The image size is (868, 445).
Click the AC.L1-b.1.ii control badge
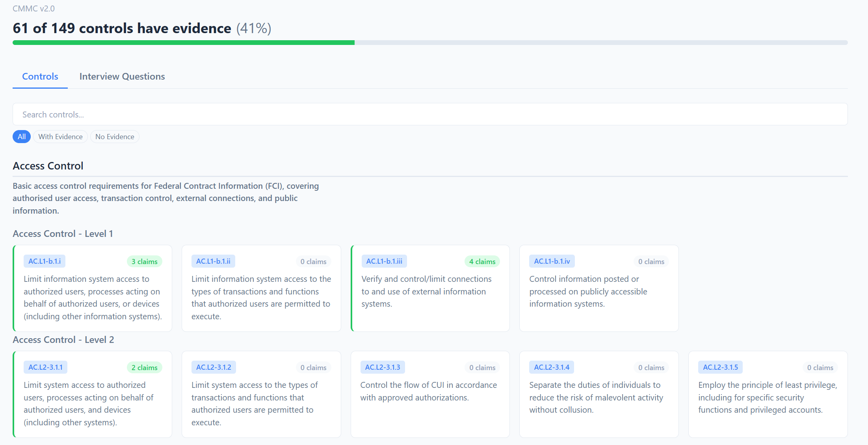(213, 261)
